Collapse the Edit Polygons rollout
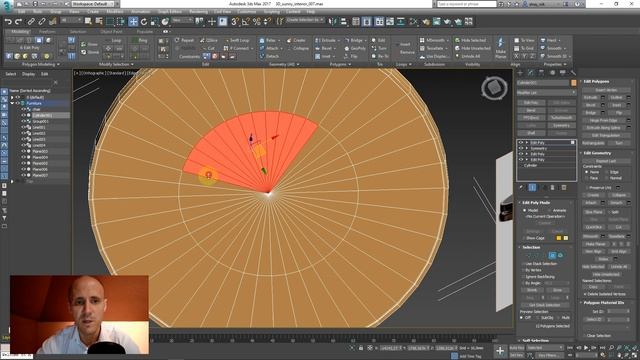This screenshot has width=640, height=360. point(596,82)
